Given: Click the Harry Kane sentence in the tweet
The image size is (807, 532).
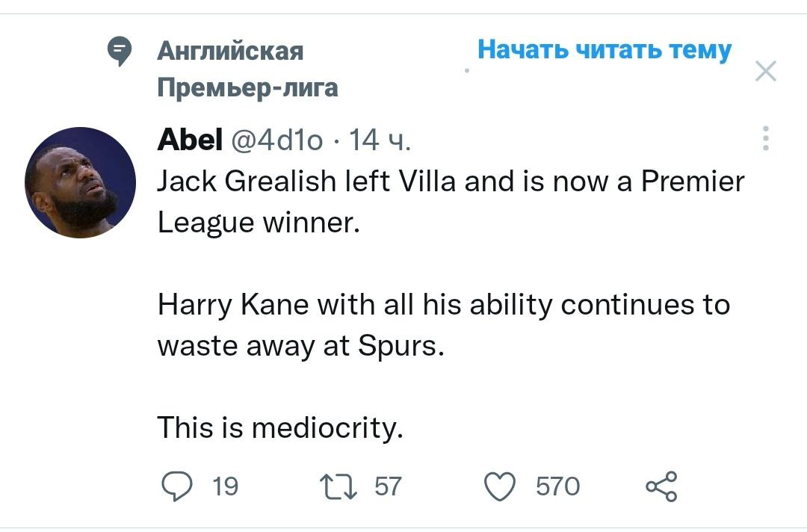Looking at the screenshot, I should click(x=443, y=305).
